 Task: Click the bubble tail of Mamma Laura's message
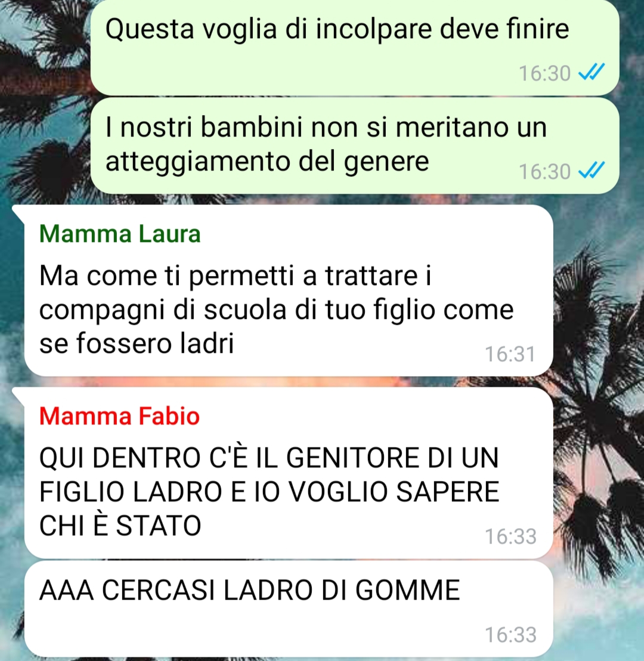click(x=20, y=212)
